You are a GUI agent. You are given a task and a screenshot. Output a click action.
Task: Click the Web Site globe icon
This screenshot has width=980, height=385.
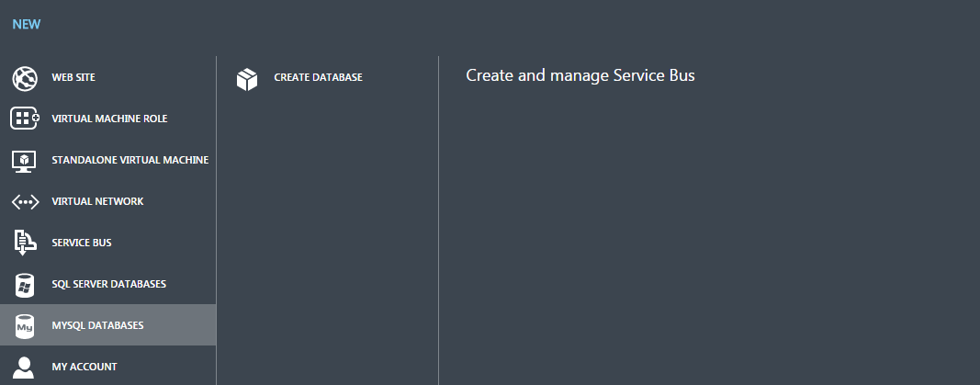click(25, 79)
